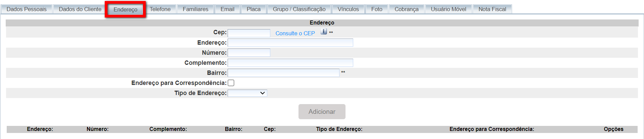Go to the Cobrança tab

[x=407, y=9]
